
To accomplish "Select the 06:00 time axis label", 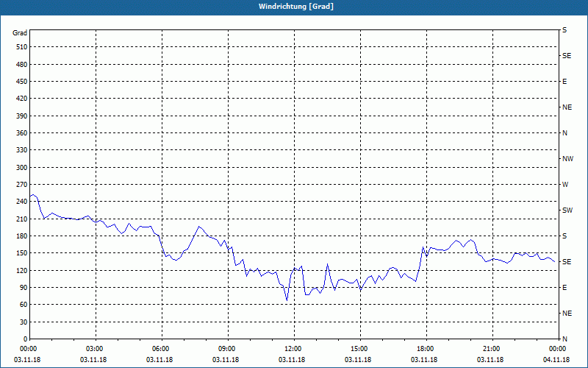I will point(161,349).
